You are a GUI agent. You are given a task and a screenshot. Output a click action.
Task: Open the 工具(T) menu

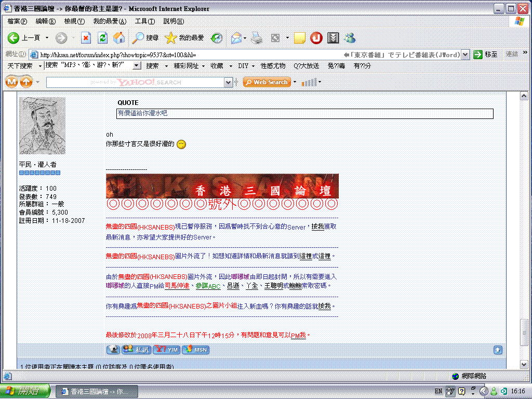click(x=145, y=21)
